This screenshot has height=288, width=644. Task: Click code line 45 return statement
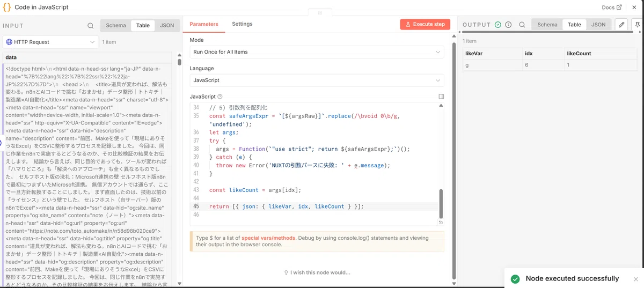(286, 206)
